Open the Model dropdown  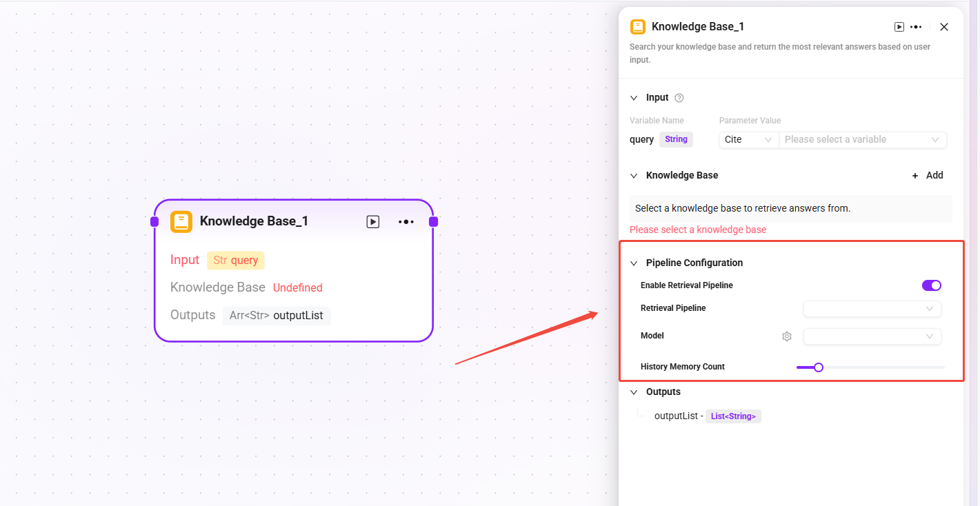tap(872, 336)
